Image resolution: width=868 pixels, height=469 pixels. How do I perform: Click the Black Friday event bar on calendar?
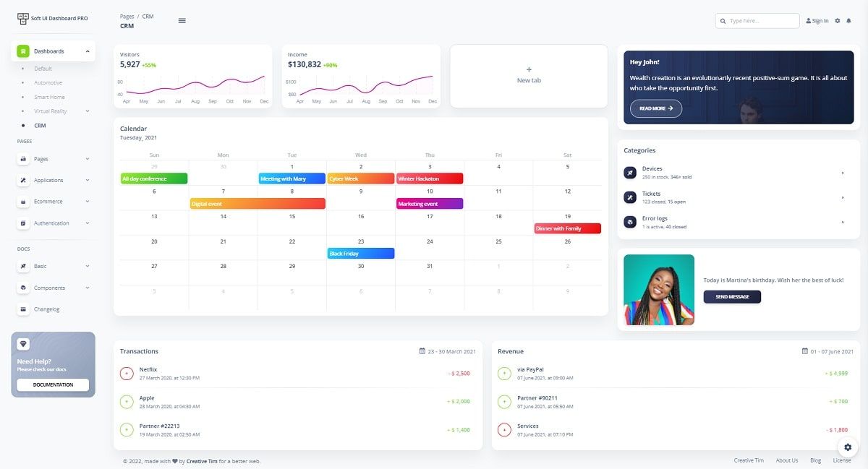coord(361,253)
